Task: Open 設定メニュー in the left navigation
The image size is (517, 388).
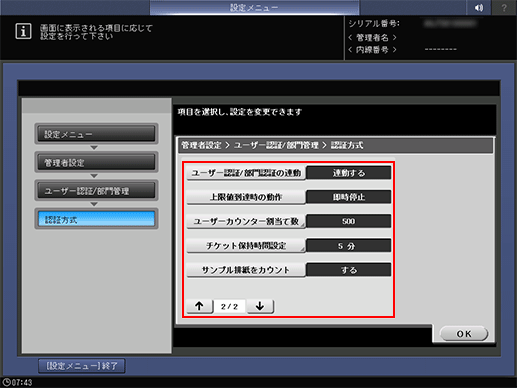Action: [96, 134]
